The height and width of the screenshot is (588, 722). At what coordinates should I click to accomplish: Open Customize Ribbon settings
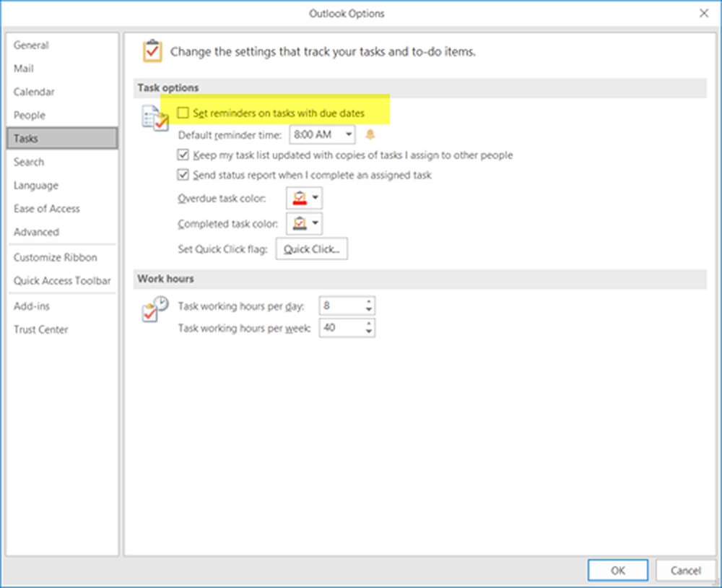click(55, 257)
